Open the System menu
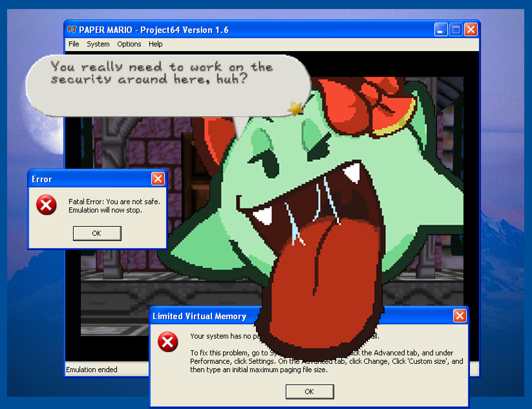The image size is (532, 409). 98,44
